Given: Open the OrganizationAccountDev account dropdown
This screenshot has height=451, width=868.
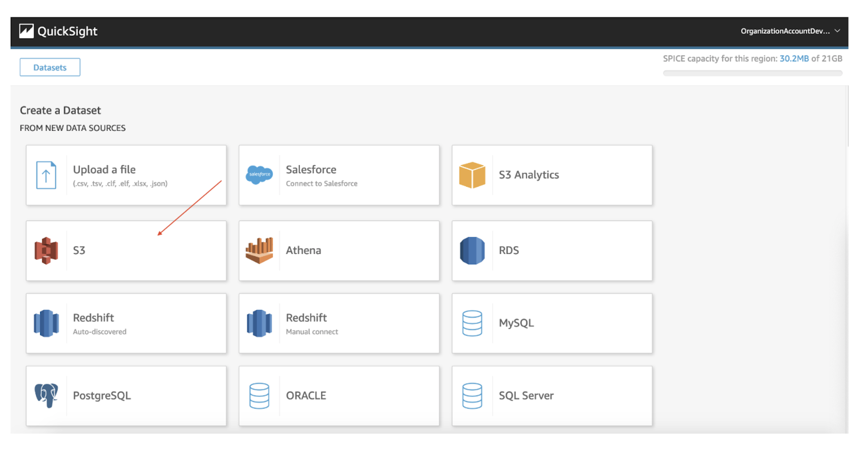Looking at the screenshot, I should point(785,31).
